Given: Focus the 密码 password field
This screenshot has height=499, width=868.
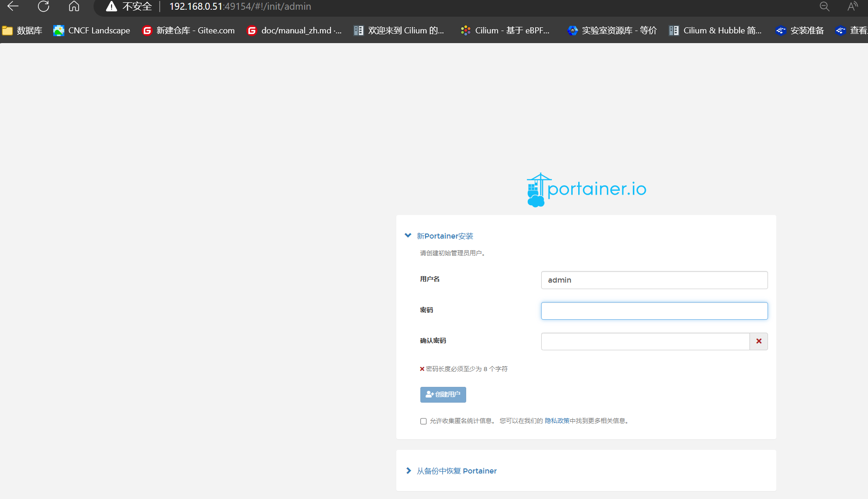Looking at the screenshot, I should (654, 311).
